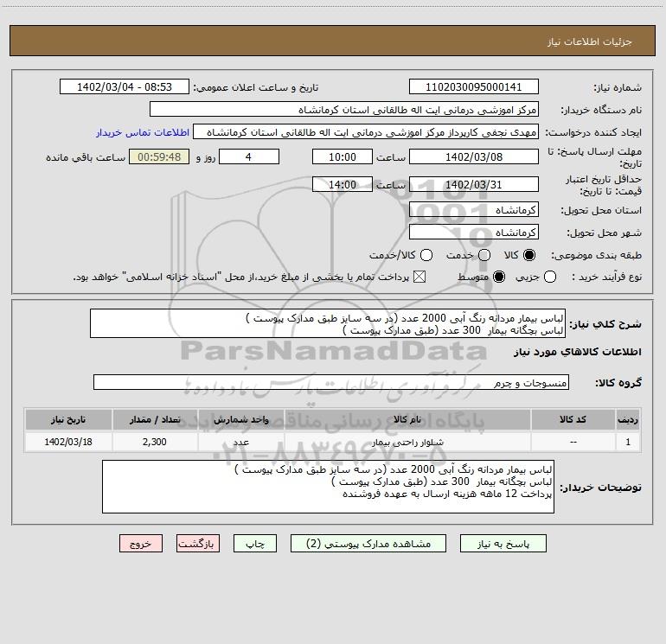This screenshot has width=666, height=644.
Task: Click the 'بازگشت' back button
Action: (198, 544)
